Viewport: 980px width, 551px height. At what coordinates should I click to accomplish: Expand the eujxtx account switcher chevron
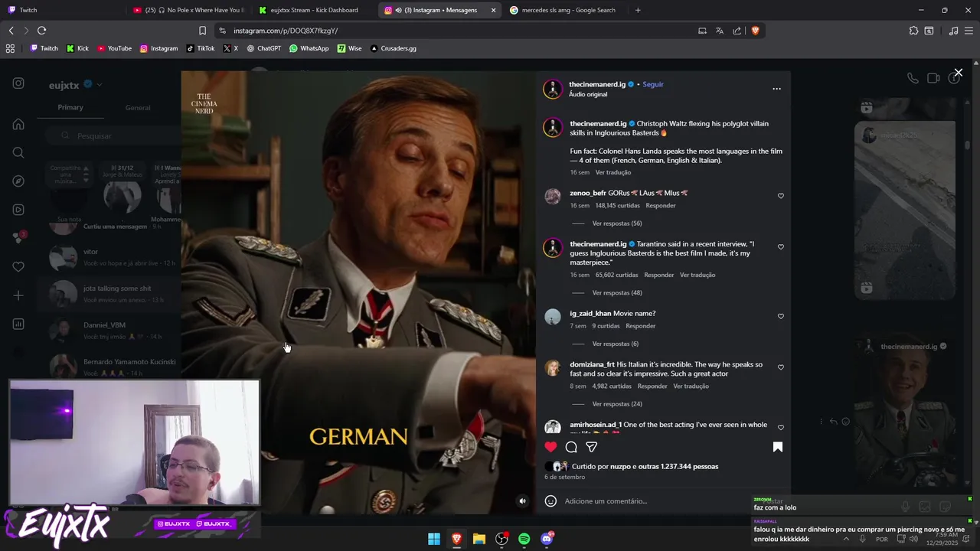100,85
